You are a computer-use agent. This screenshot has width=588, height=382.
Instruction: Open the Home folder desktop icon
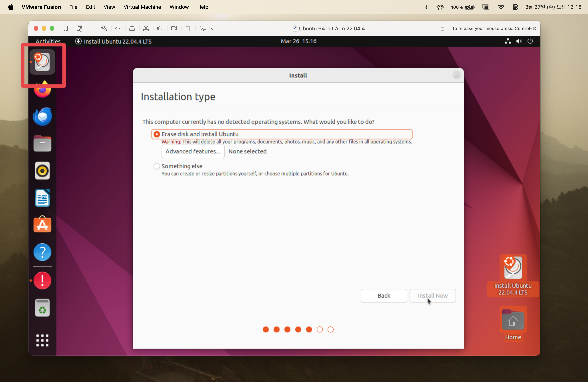[x=513, y=324]
